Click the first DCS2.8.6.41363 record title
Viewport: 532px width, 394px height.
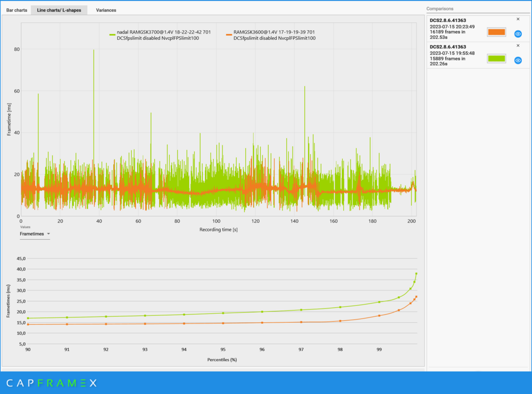tap(448, 19)
